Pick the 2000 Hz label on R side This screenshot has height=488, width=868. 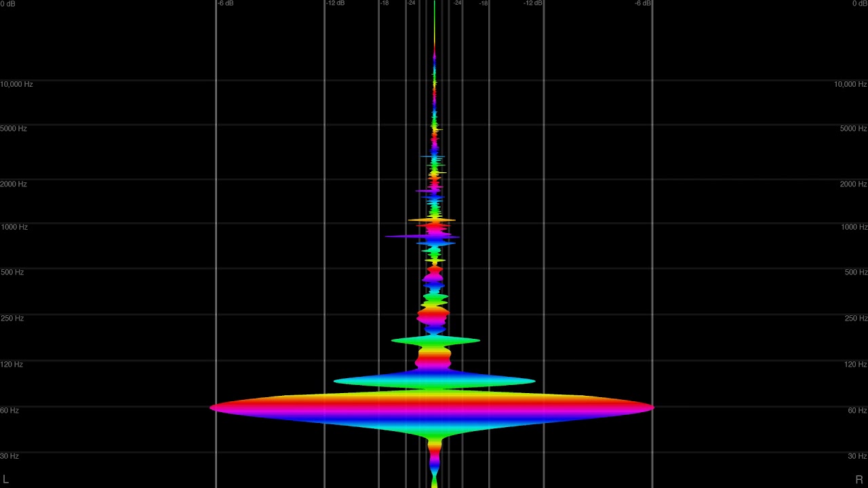[853, 184]
